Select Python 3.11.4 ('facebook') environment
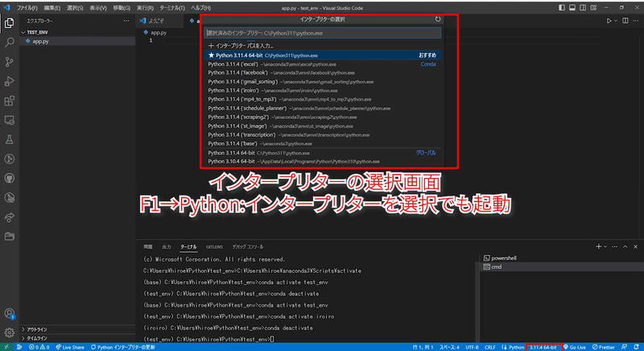The width and height of the screenshot is (644, 351). tap(323, 72)
